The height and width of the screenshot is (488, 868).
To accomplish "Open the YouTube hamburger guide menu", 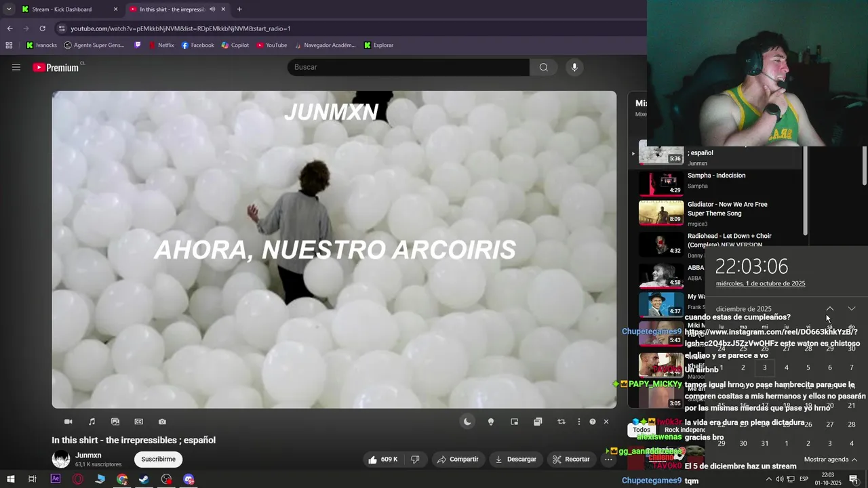I will pos(16,67).
